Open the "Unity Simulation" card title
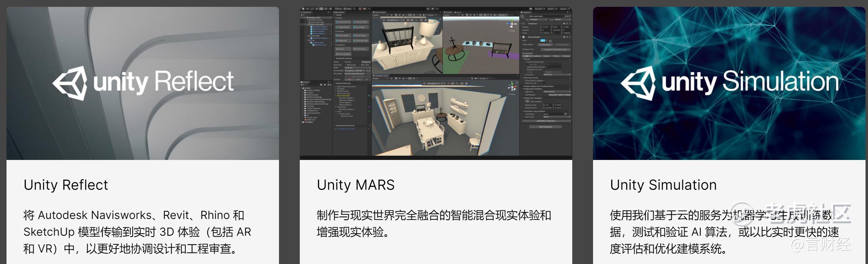The width and height of the screenshot is (868, 264). 663,185
